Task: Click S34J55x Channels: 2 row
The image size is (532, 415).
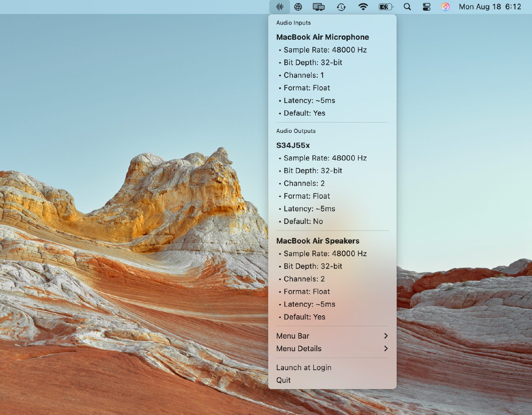Action: 332,183
